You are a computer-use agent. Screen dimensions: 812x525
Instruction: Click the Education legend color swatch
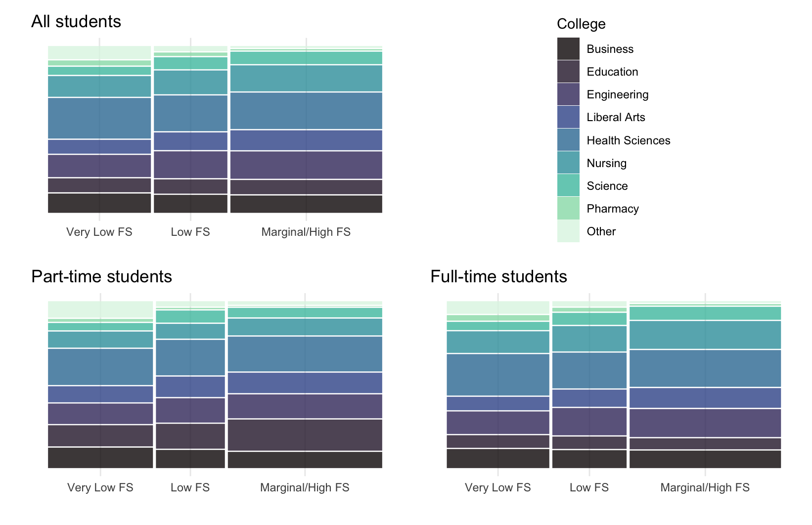(568, 72)
